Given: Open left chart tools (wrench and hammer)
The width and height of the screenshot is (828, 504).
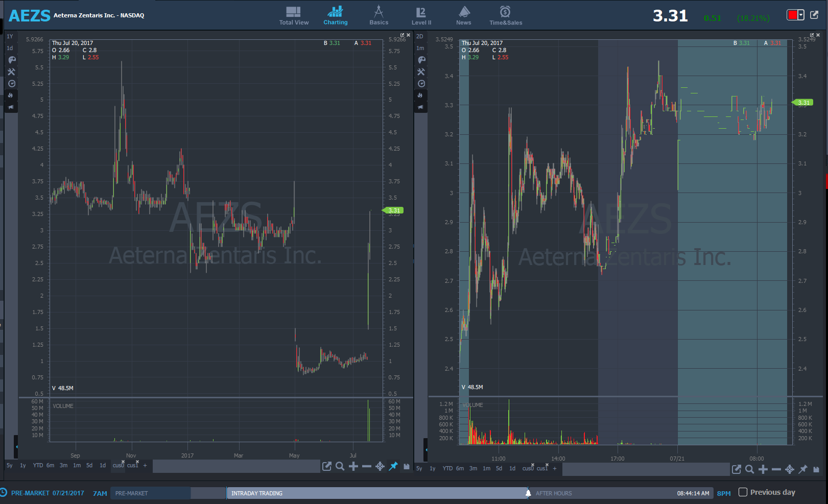Looking at the screenshot, I should coord(12,72).
